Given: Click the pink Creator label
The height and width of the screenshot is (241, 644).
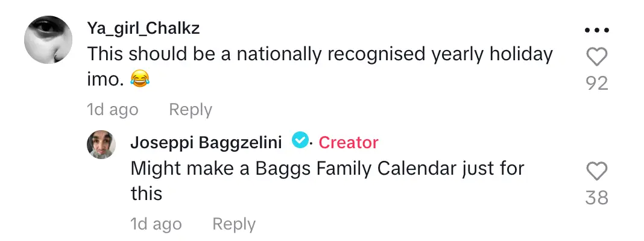Looking at the screenshot, I should [x=349, y=142].
